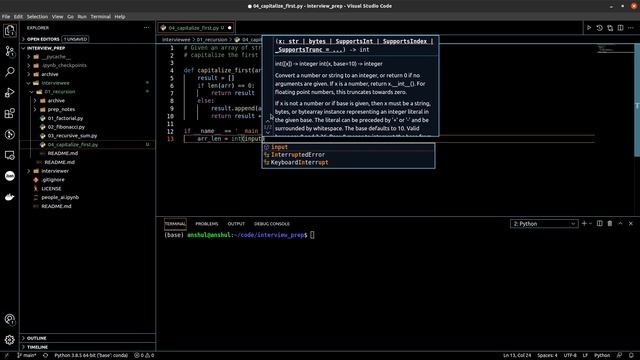Click the sync changes icon in status bar
The width and height of the screenshot is (640, 360).
[45, 356]
